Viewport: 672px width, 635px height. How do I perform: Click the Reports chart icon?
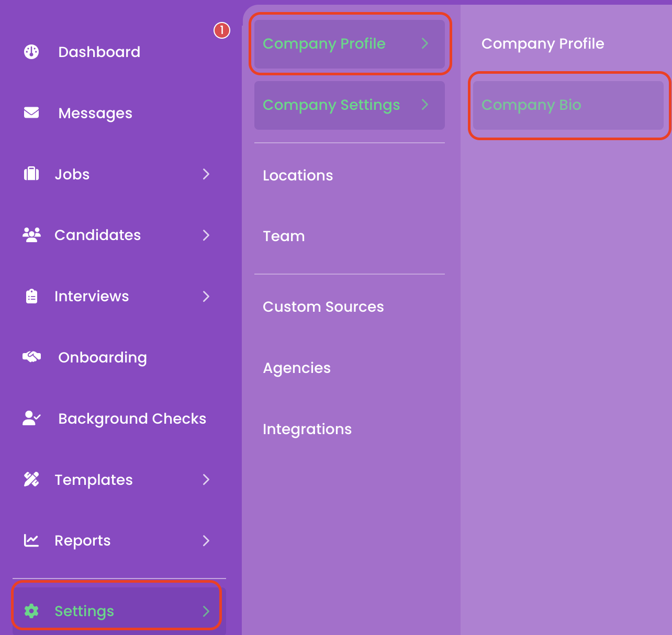(31, 540)
